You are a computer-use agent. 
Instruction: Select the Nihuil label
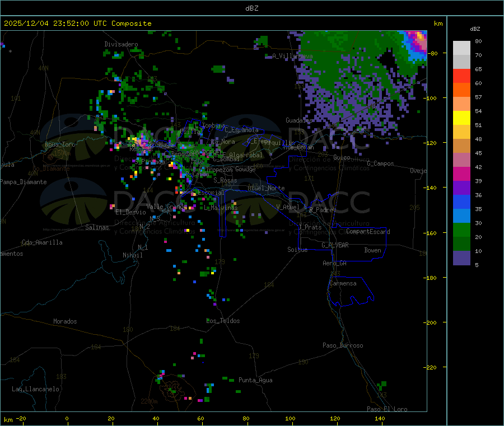click(x=133, y=255)
